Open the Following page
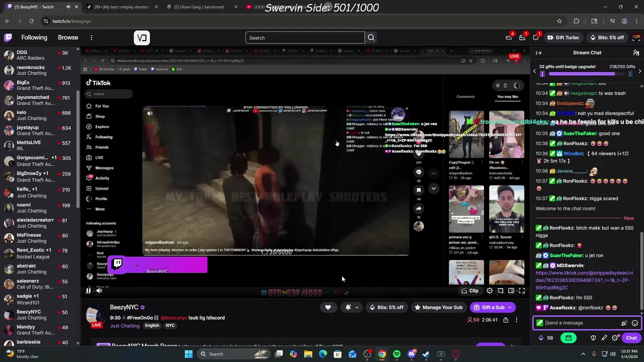This screenshot has height=362, width=644. pyautogui.click(x=34, y=38)
